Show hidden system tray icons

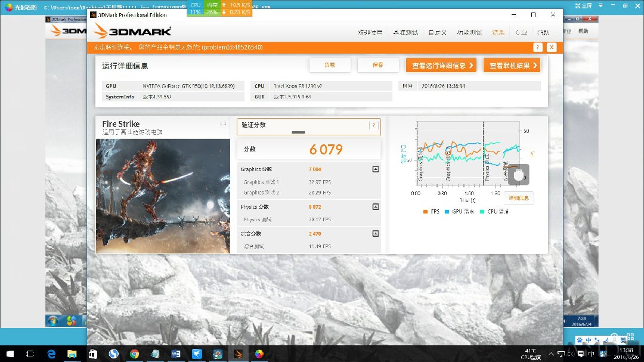coord(551,354)
